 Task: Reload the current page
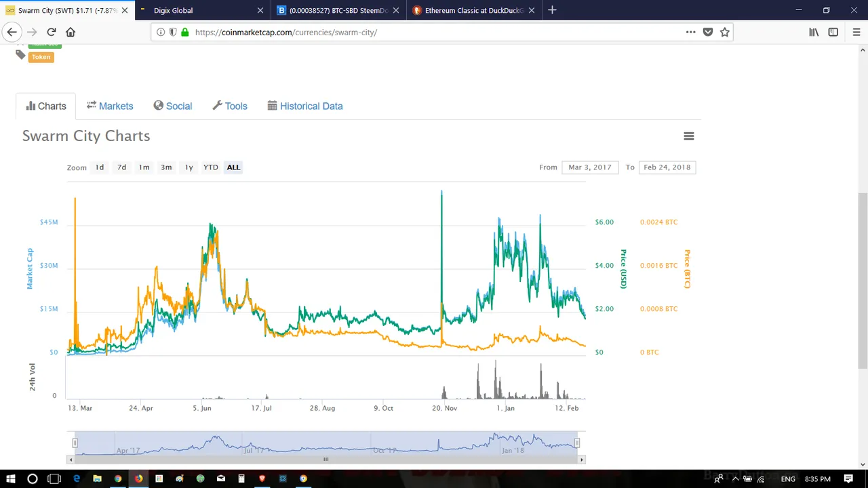(x=52, y=32)
